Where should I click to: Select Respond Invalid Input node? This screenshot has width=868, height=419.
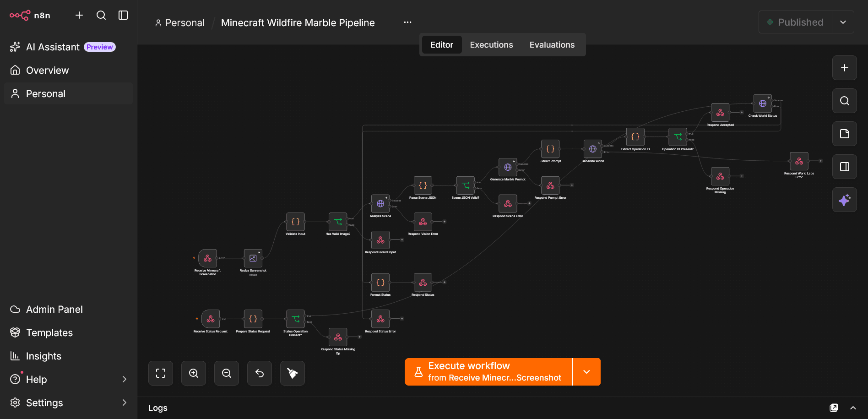[380, 240]
